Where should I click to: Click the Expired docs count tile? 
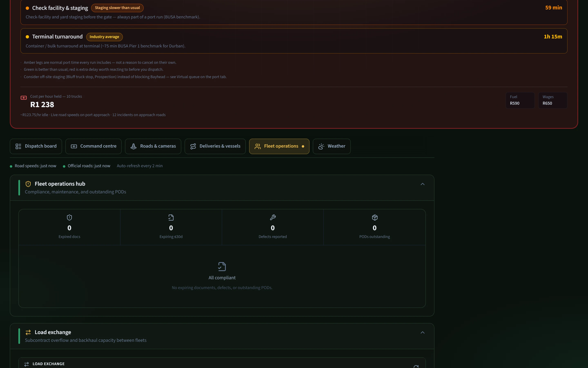[x=69, y=227]
